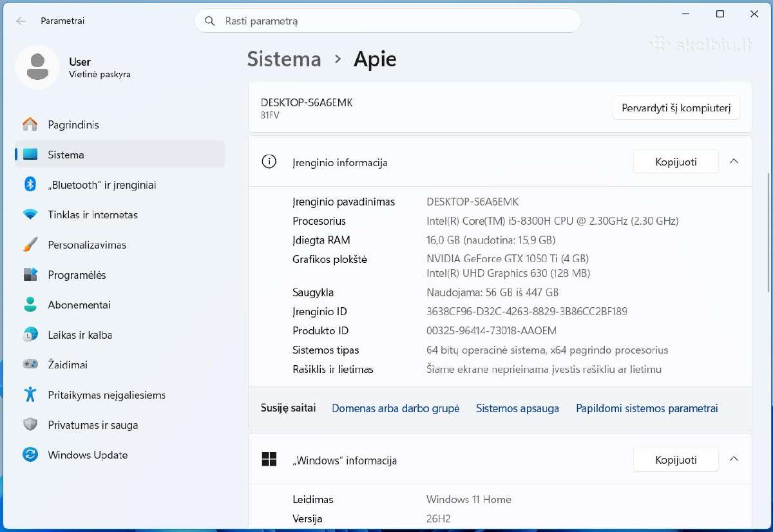This screenshot has height=532, width=773.
Task: Click the Įrenginio ID value 3638CF96-D32C...
Action: (x=527, y=312)
